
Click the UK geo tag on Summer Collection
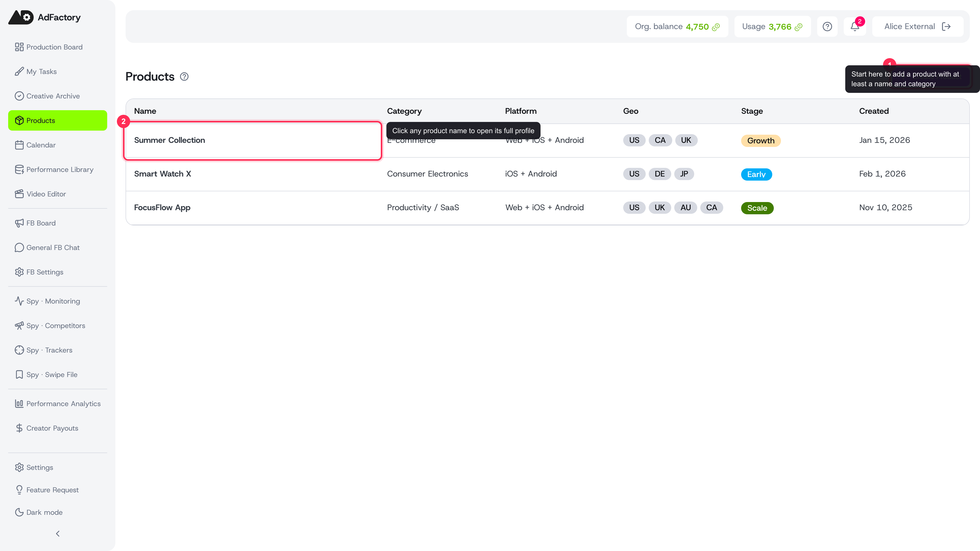point(686,140)
